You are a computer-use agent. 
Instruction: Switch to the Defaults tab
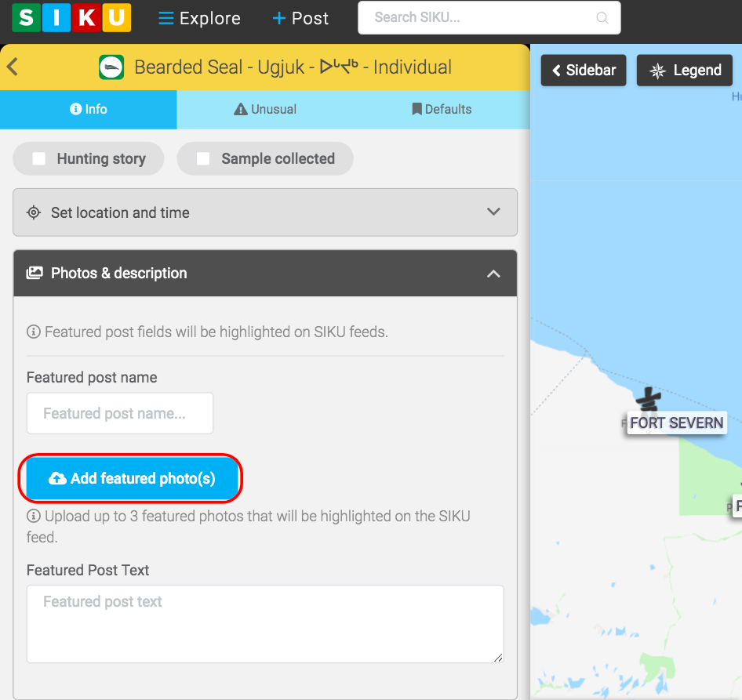click(x=442, y=109)
